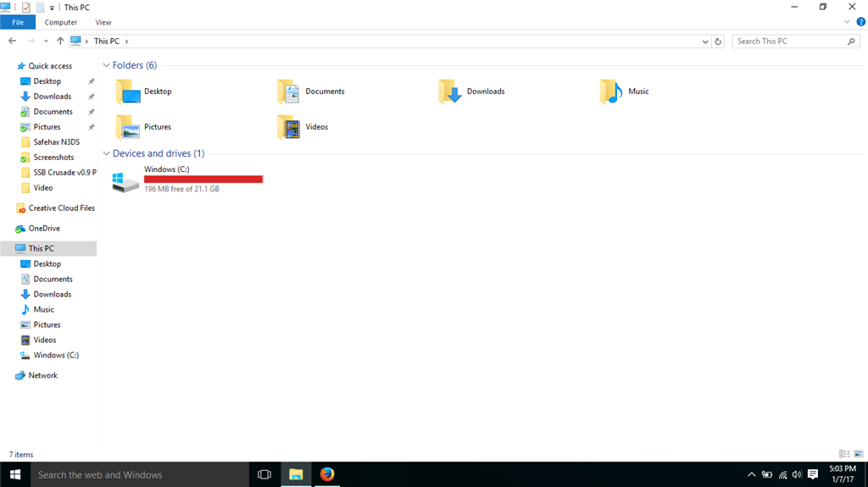Click the Windows (C:) red capacity bar

pyautogui.click(x=203, y=180)
